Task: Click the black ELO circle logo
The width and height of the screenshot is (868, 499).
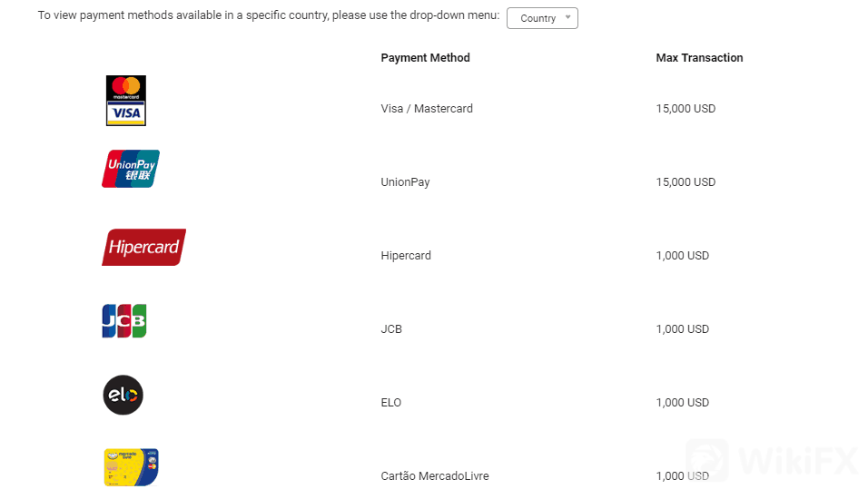Action: point(123,396)
